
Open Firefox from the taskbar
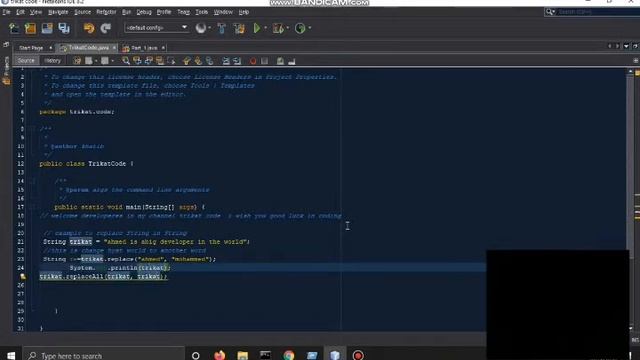click(220, 356)
